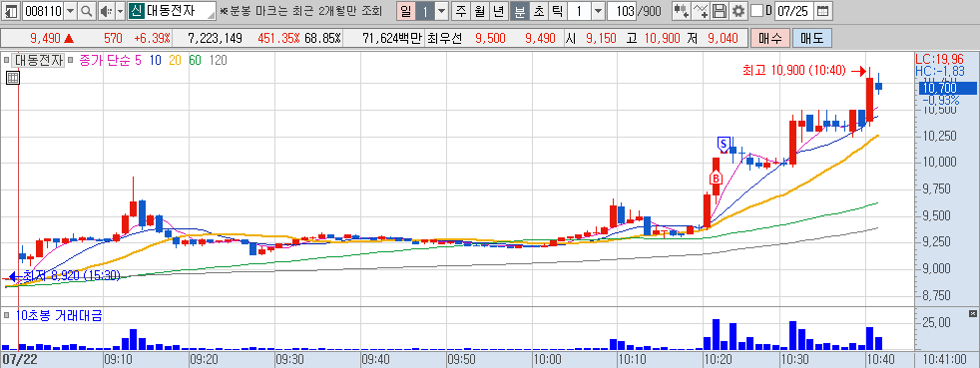Click current price tag 10,700 on axis
980x368 pixels.
click(x=946, y=89)
